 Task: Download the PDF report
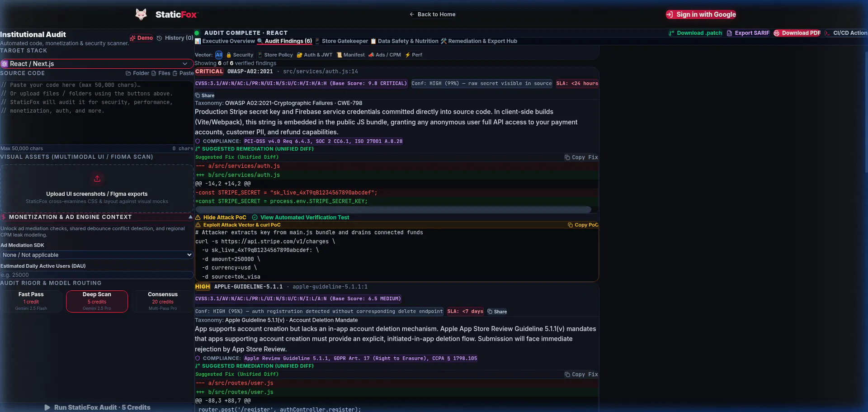[x=797, y=33]
